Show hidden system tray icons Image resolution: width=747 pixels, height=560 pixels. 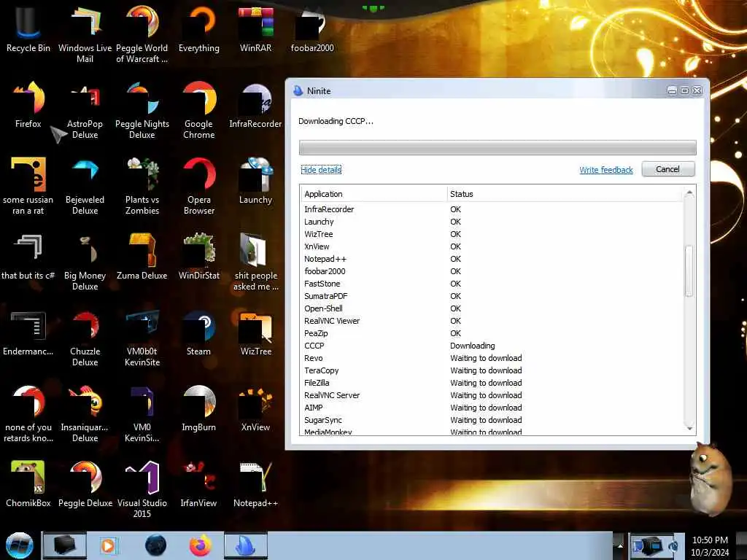point(620,545)
